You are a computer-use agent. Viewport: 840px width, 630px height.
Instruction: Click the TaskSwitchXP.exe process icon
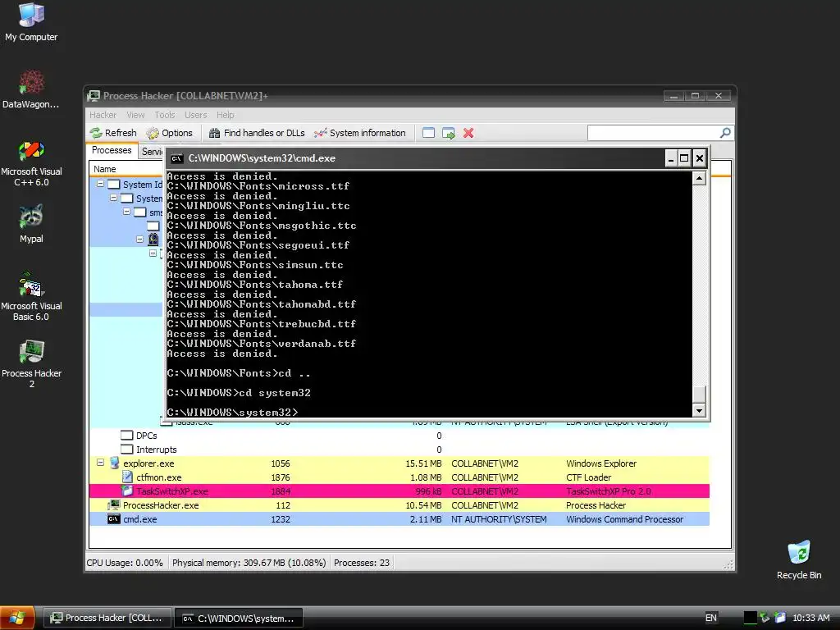127,491
